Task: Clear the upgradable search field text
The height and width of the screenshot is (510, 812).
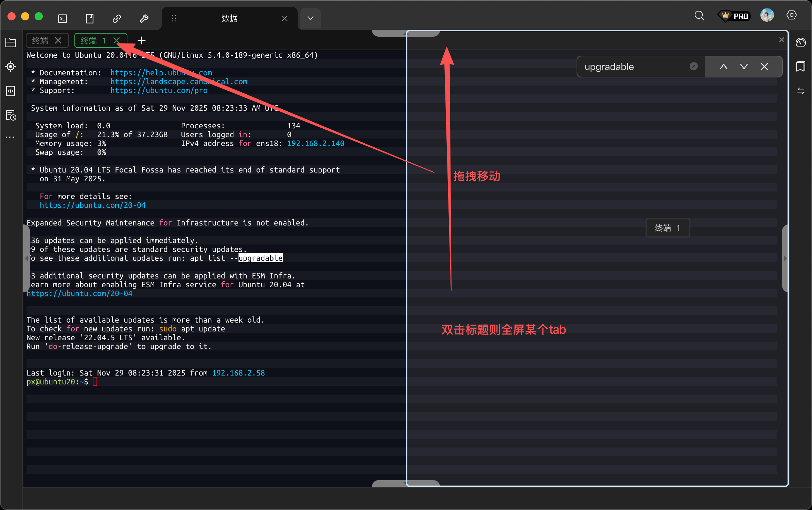Action: pyautogui.click(x=693, y=66)
